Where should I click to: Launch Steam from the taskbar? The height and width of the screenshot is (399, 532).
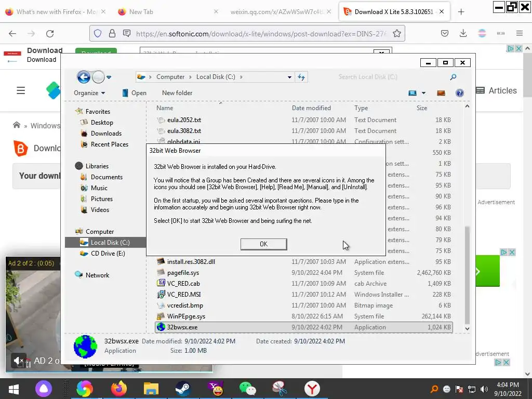(x=183, y=389)
